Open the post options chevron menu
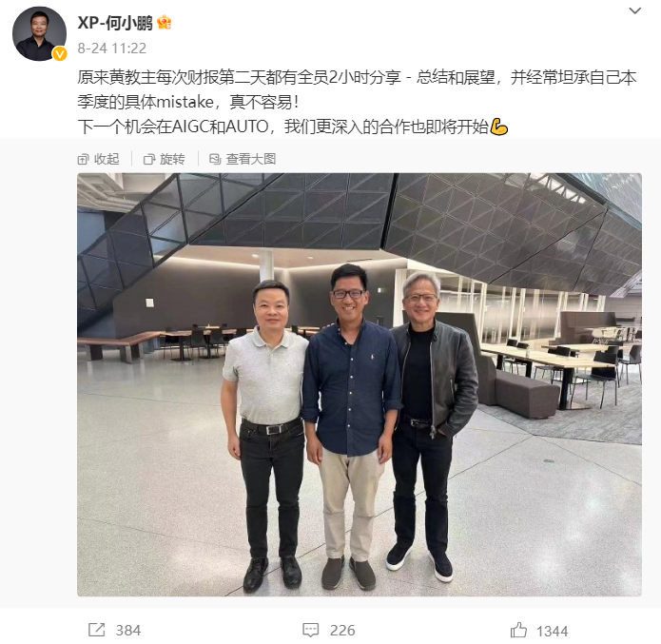This screenshot has width=661, height=644. pos(634,10)
